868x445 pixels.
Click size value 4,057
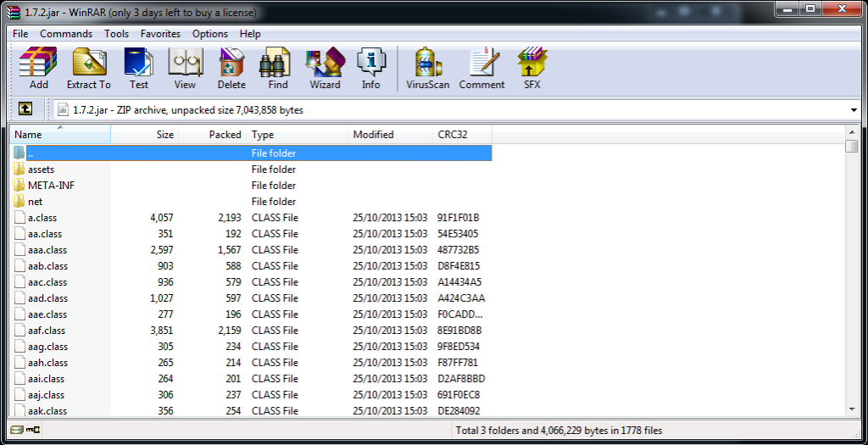[x=162, y=218]
